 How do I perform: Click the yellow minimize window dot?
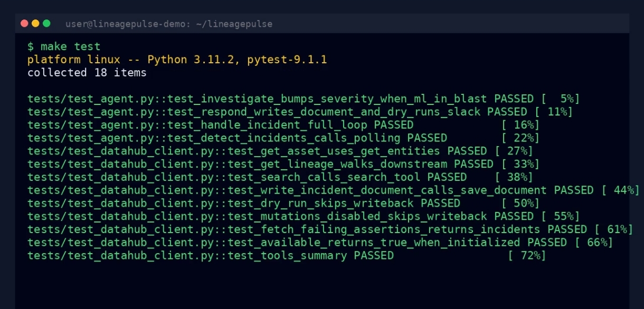(x=35, y=23)
